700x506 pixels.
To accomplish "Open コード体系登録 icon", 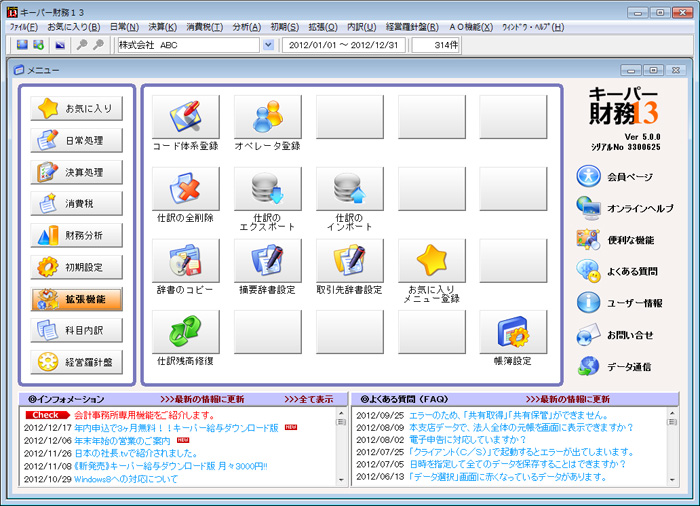I will point(186,117).
